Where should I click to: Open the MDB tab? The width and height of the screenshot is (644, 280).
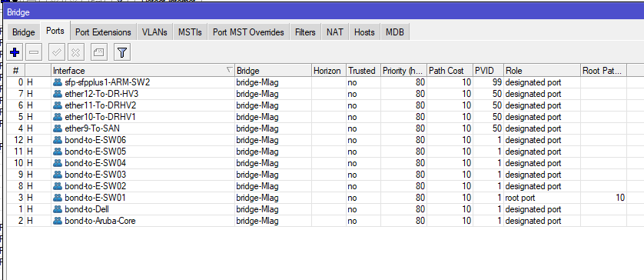(395, 32)
